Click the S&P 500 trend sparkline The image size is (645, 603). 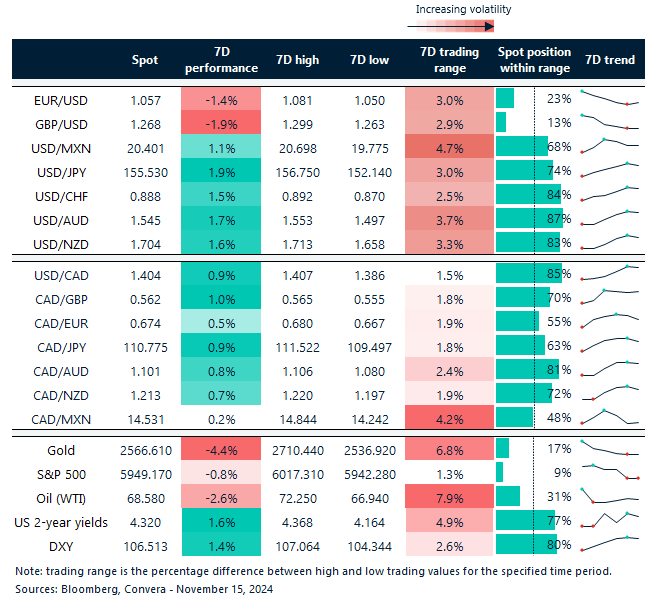pos(609,472)
